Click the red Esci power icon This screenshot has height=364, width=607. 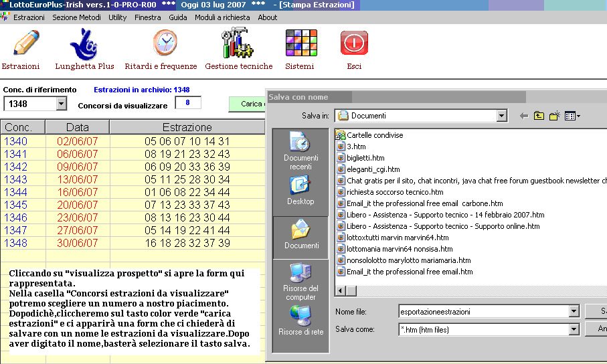[354, 43]
